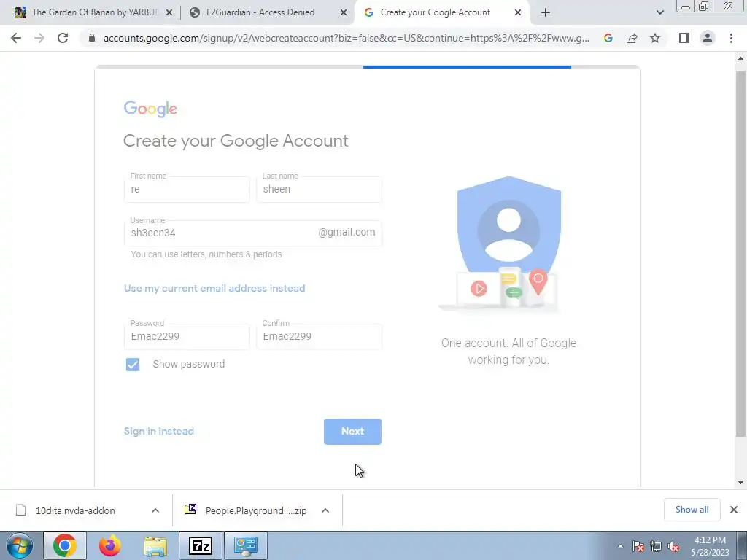Viewport: 747px width, 560px height.
Task: Click Use my current email address instead
Action: (x=214, y=288)
